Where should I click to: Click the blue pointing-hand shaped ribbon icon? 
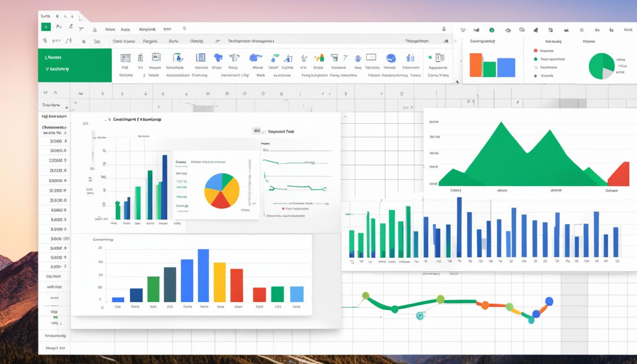click(x=256, y=58)
